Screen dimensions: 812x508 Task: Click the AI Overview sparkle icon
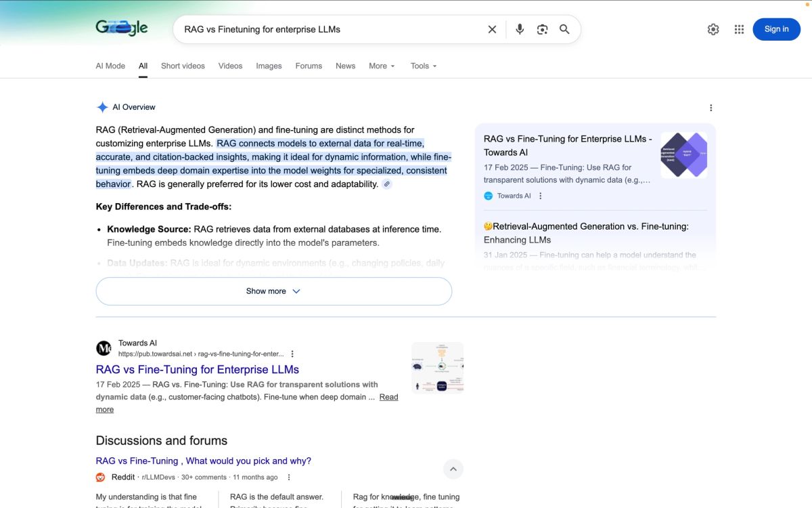pos(102,107)
